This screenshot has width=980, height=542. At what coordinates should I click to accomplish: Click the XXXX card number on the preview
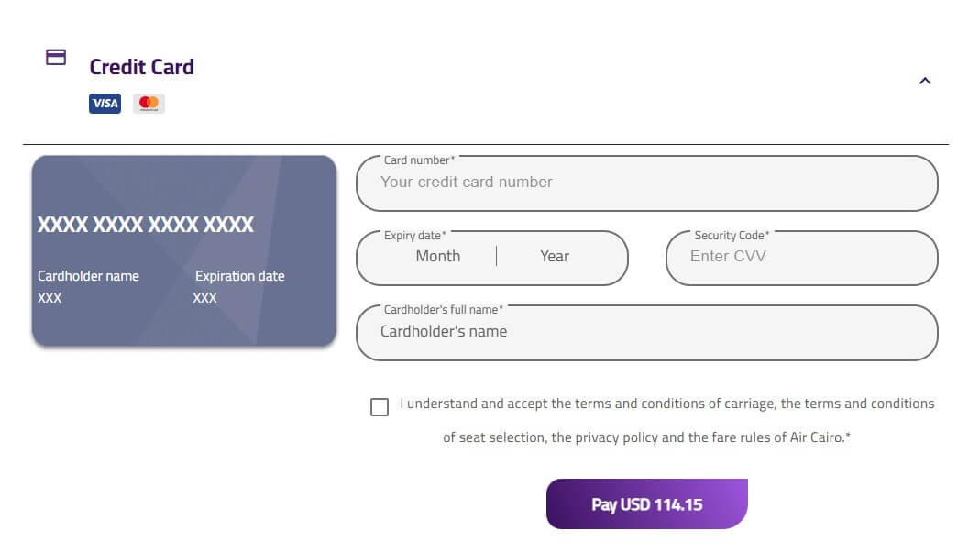click(x=146, y=225)
